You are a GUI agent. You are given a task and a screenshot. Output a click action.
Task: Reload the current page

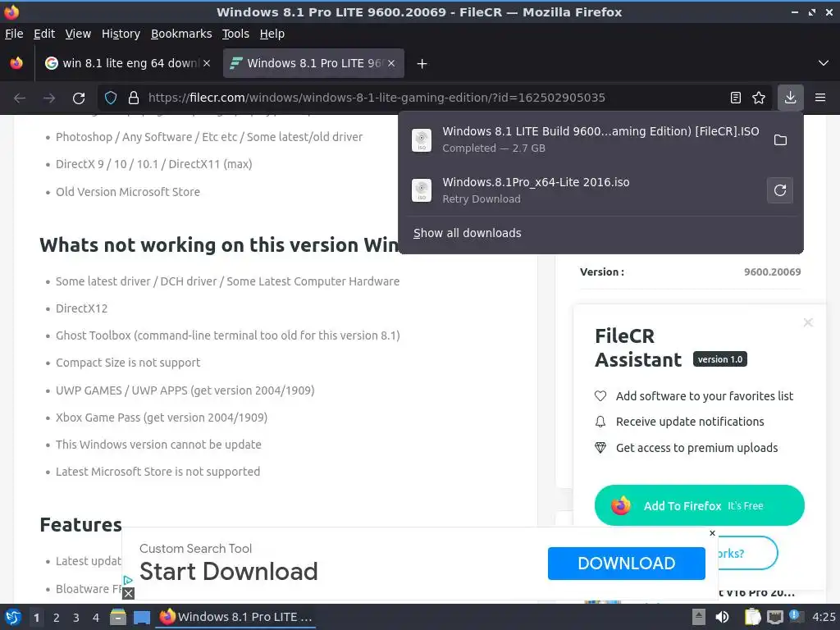pyautogui.click(x=79, y=98)
